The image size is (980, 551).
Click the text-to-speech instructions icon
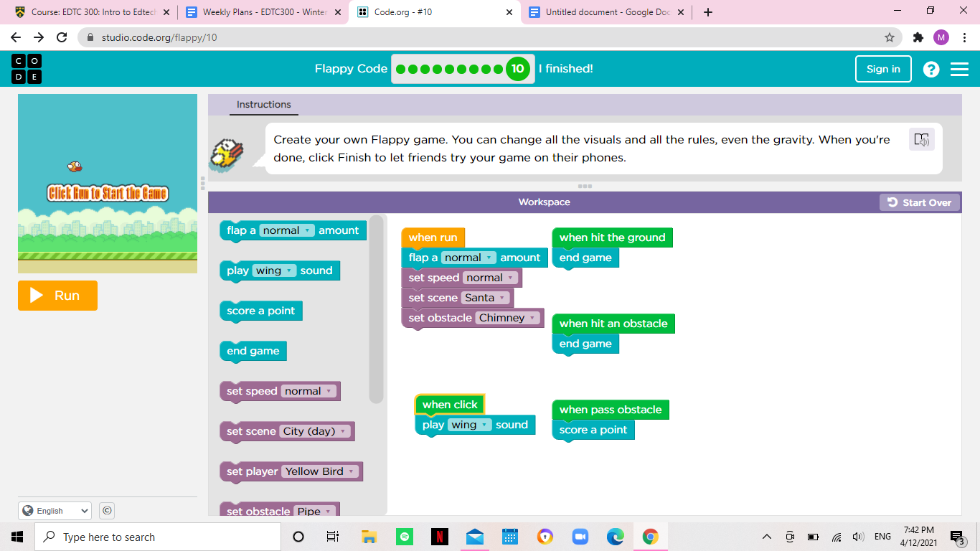click(x=922, y=139)
